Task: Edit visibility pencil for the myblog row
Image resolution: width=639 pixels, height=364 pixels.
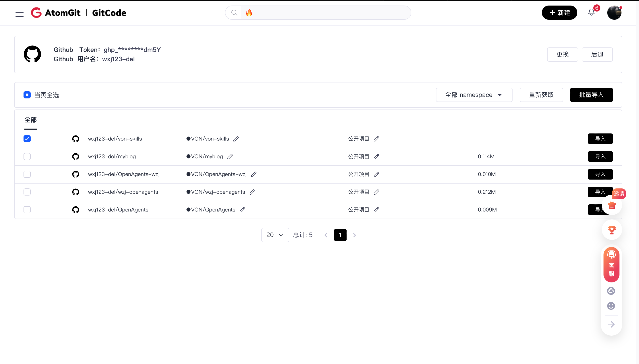Action: (376, 157)
